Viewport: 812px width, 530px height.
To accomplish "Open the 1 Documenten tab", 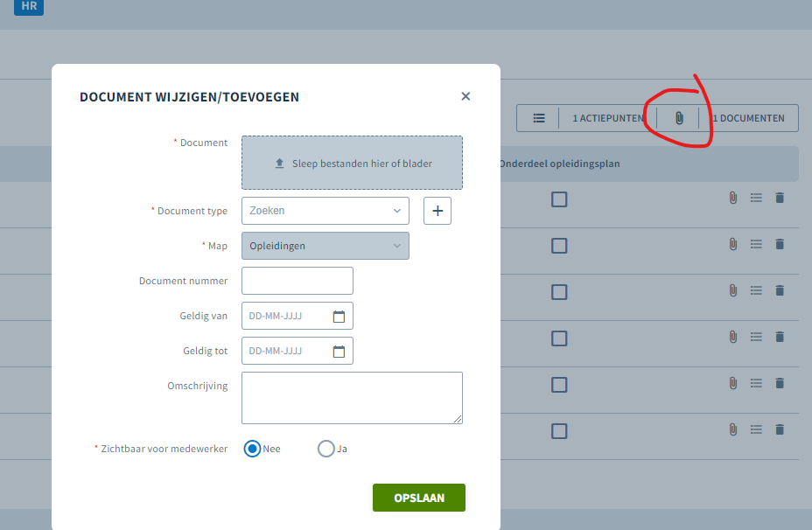I will click(749, 118).
